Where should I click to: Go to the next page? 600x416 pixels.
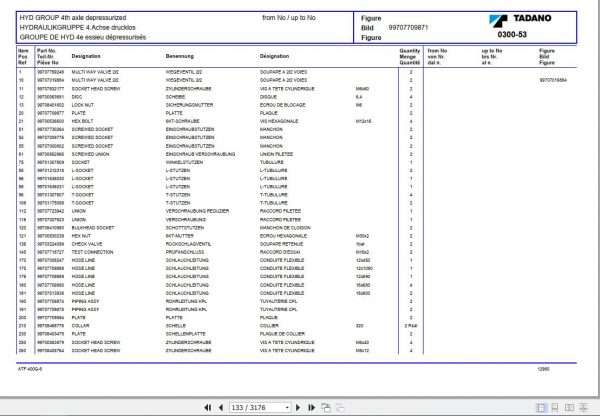tap(298, 408)
